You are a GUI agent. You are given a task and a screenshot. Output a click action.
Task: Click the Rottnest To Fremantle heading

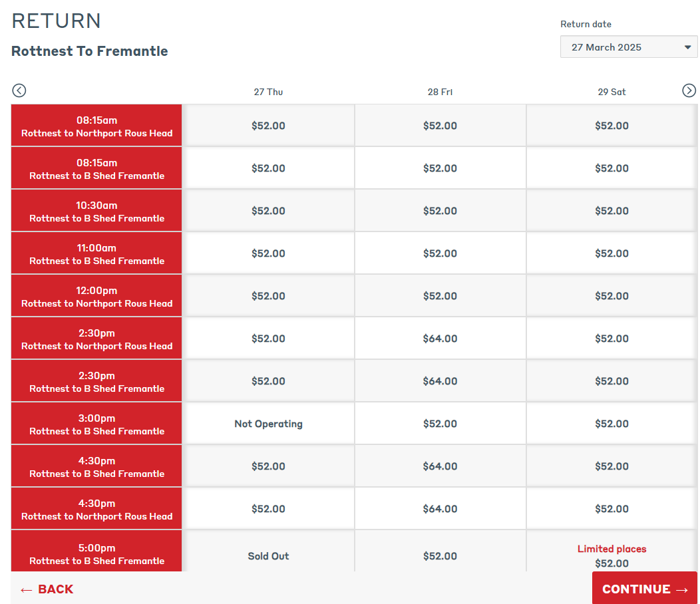click(90, 51)
